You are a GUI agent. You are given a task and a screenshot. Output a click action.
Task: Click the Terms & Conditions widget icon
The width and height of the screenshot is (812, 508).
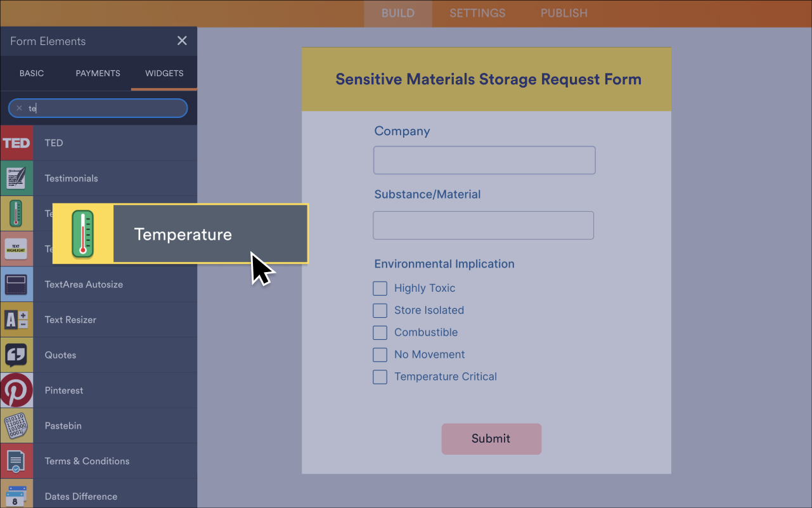(16, 460)
